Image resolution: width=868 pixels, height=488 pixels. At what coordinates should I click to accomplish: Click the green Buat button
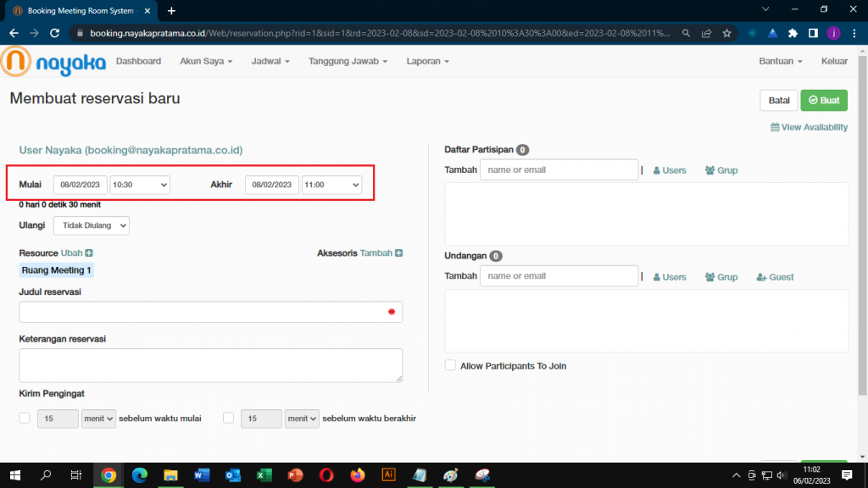click(823, 101)
